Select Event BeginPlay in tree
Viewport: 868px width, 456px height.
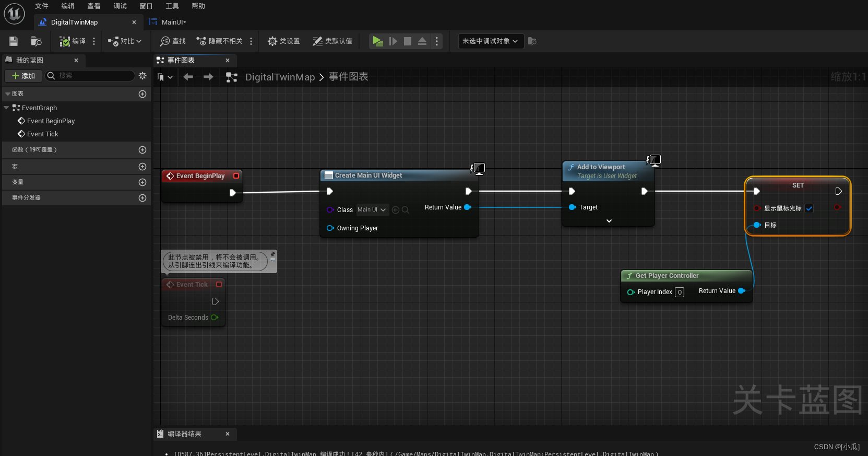pyautogui.click(x=51, y=121)
